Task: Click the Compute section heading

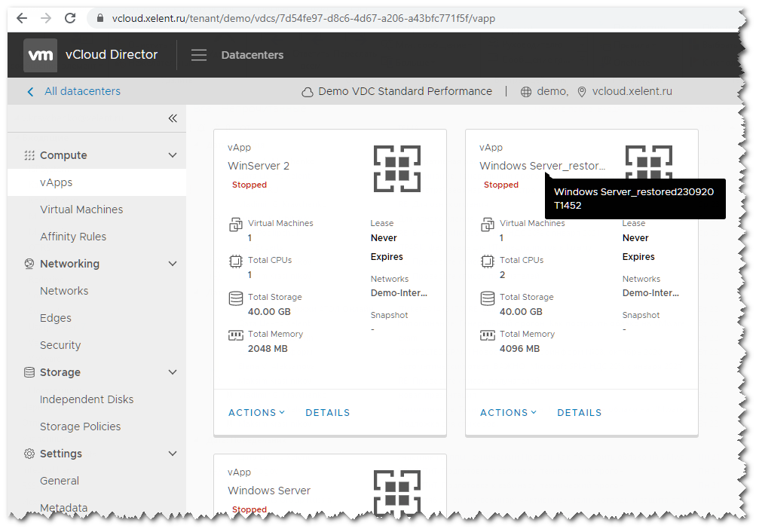Action: 63,155
